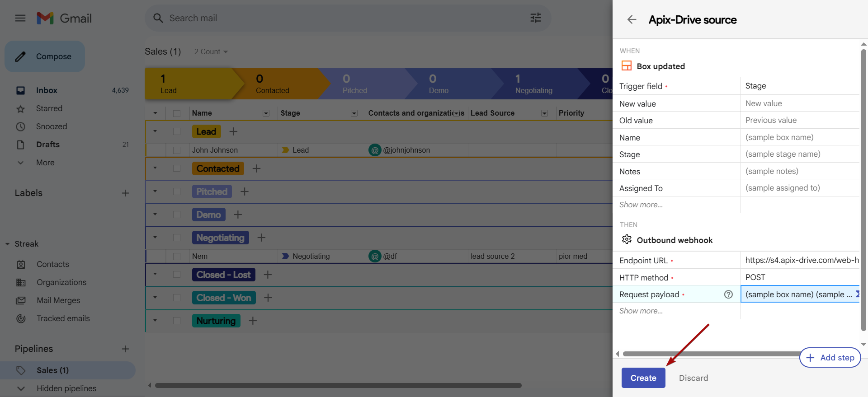Open the Request payload help icon
The width and height of the screenshot is (868, 397).
click(x=728, y=294)
